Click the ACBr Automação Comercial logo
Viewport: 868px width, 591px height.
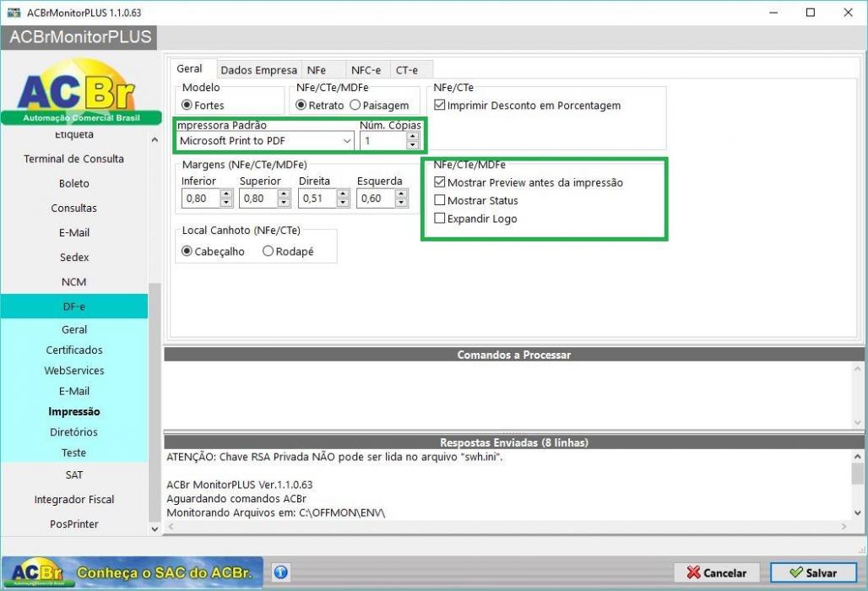pyautogui.click(x=81, y=92)
